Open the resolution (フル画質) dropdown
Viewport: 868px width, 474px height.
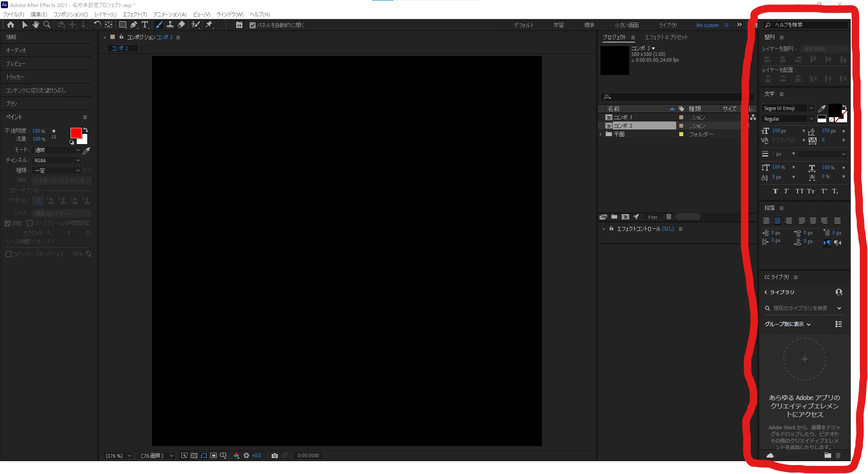pos(157,455)
